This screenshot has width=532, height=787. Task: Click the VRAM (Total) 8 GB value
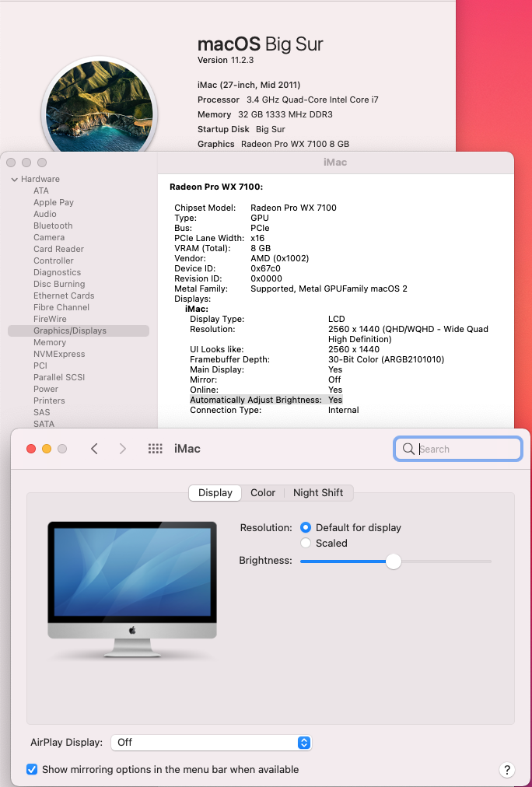coord(261,248)
